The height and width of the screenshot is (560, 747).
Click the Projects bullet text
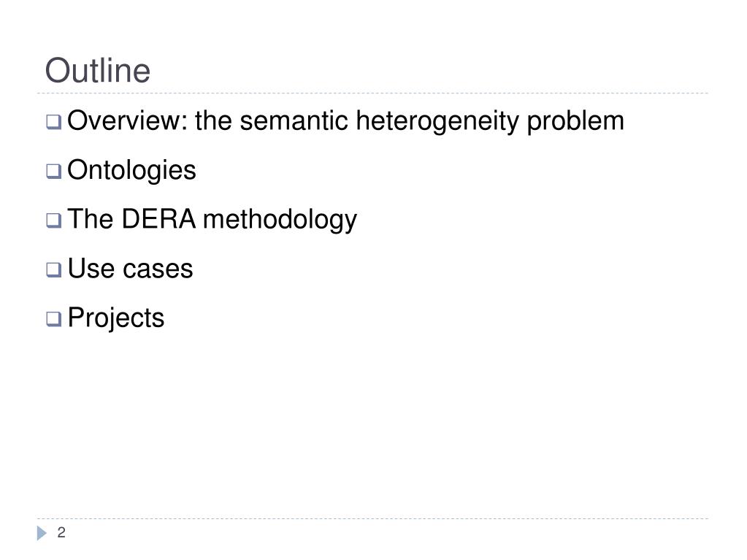click(x=116, y=318)
